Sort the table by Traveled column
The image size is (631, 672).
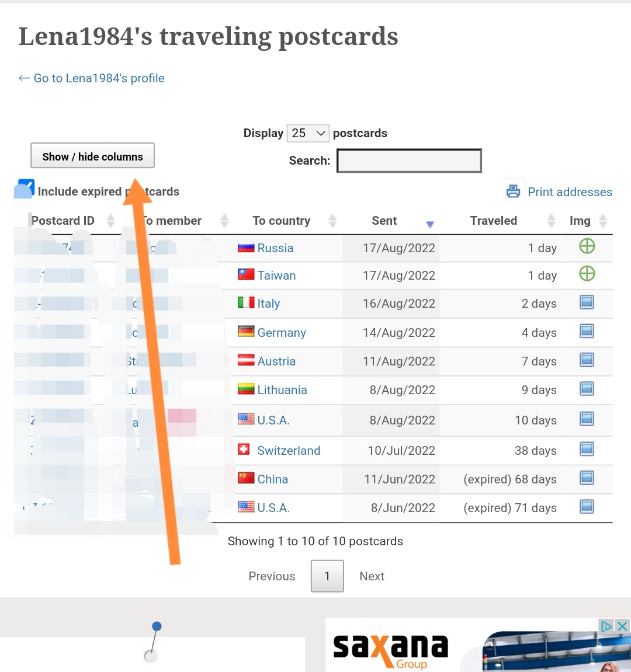click(494, 221)
